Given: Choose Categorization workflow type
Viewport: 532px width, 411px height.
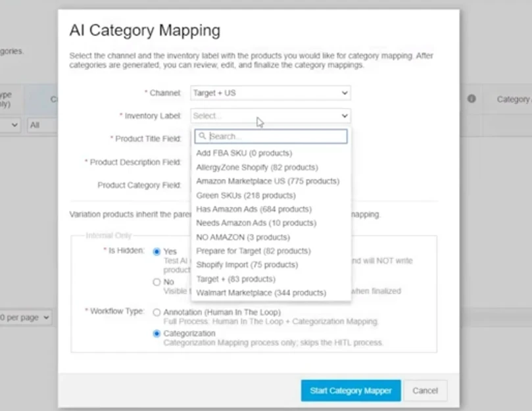Looking at the screenshot, I should pos(157,333).
